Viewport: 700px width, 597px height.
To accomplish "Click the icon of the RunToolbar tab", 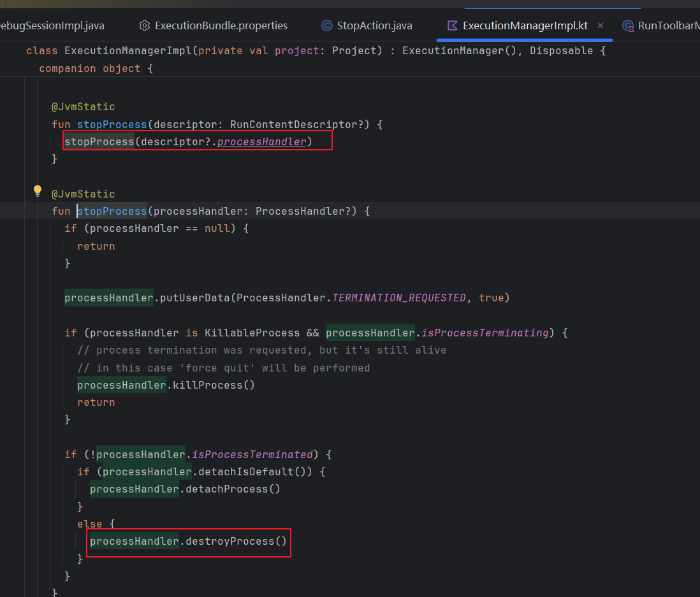I will click(x=628, y=26).
